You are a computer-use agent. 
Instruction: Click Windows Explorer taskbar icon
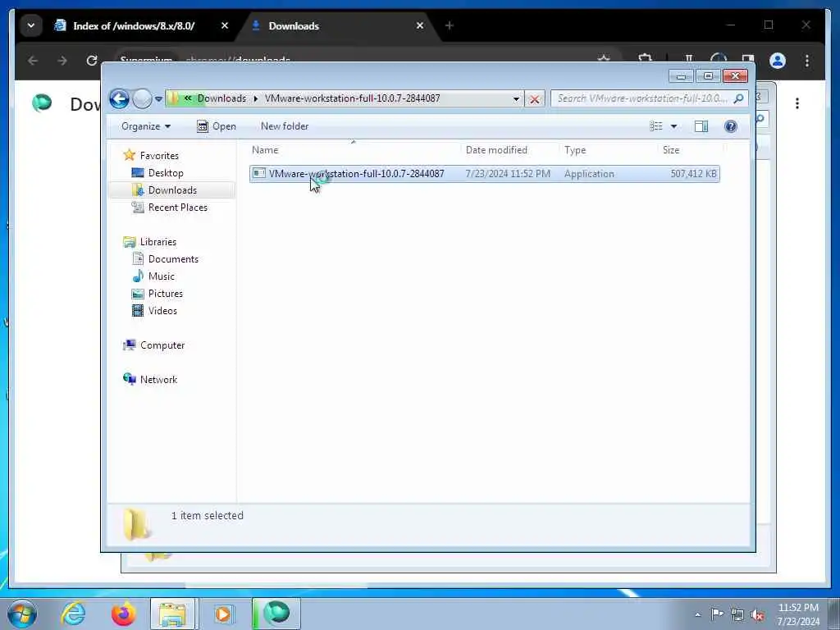coord(174,614)
